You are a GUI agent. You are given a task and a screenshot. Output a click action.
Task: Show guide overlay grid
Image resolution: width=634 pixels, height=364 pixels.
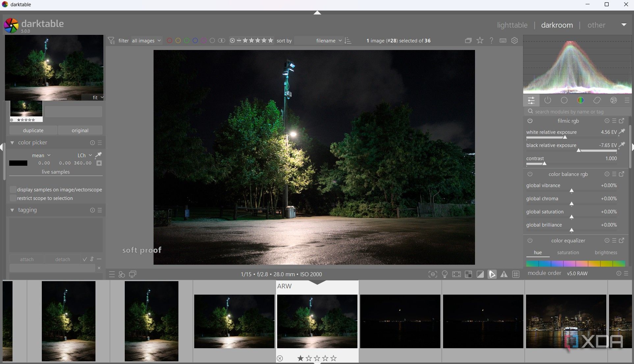click(x=515, y=274)
